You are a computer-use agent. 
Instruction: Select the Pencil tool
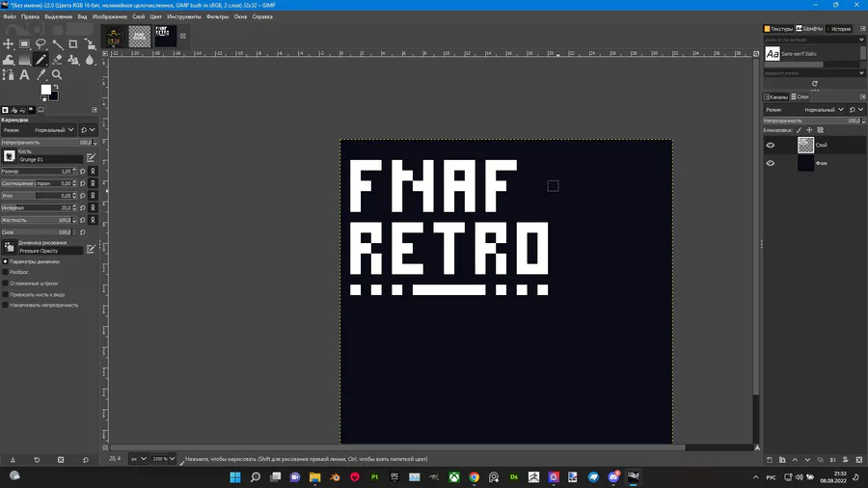coord(41,59)
